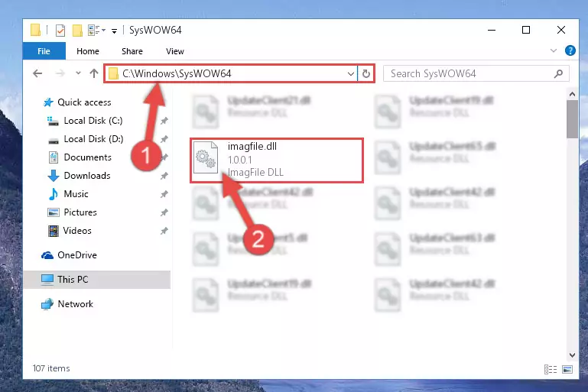The height and width of the screenshot is (392, 588).
Task: Open the address bar history dropdown
Action: tap(351, 74)
